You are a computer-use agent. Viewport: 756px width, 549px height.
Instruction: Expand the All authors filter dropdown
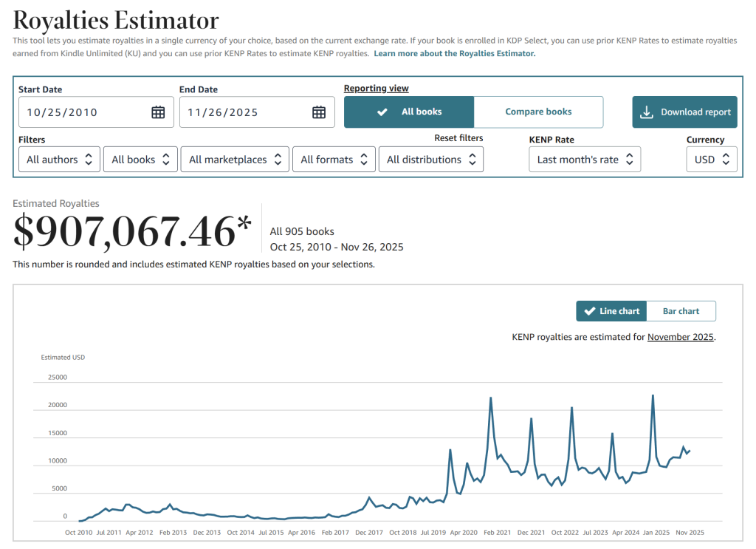[x=59, y=160]
